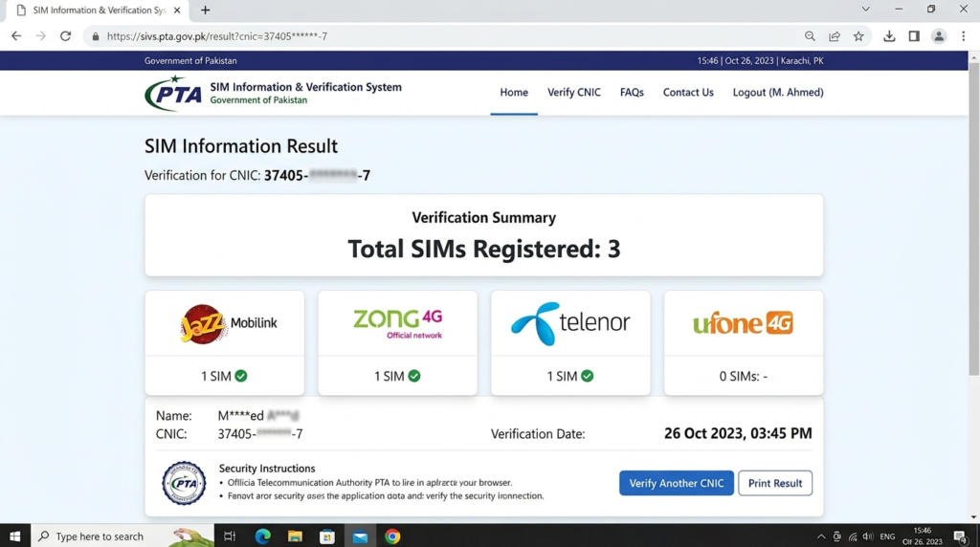Open the browser profile avatar
Image resolution: width=980 pixels, height=547 pixels.
(939, 36)
